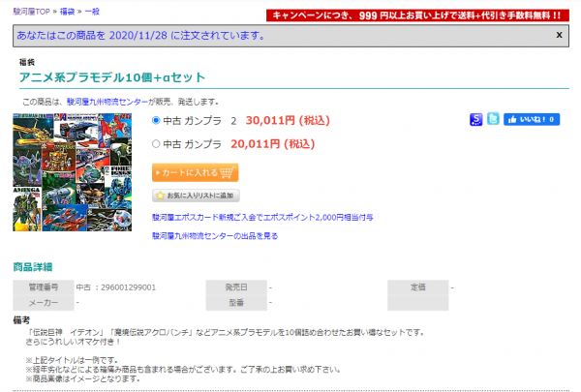The height and width of the screenshot is (392, 581).
Task: Click the management number 296001299001
Action: (122, 287)
